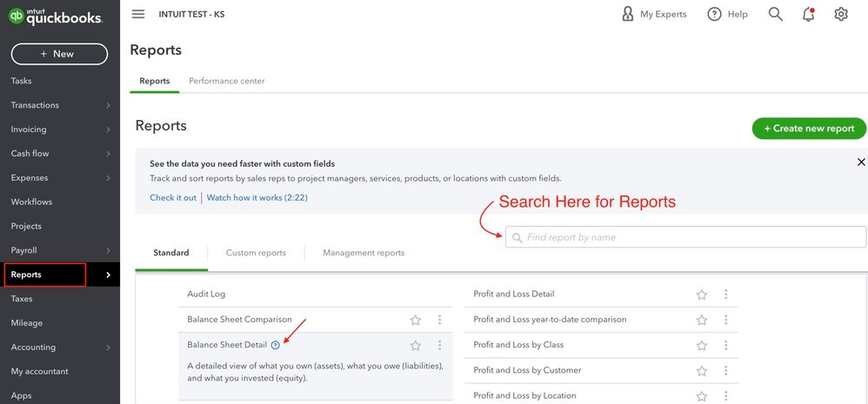Open Projects in the sidebar

[26, 226]
